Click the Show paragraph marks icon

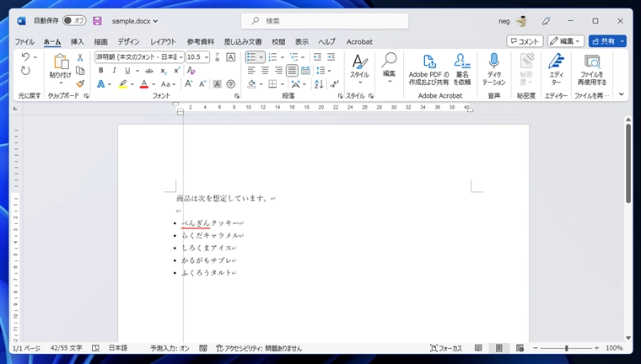tap(334, 84)
